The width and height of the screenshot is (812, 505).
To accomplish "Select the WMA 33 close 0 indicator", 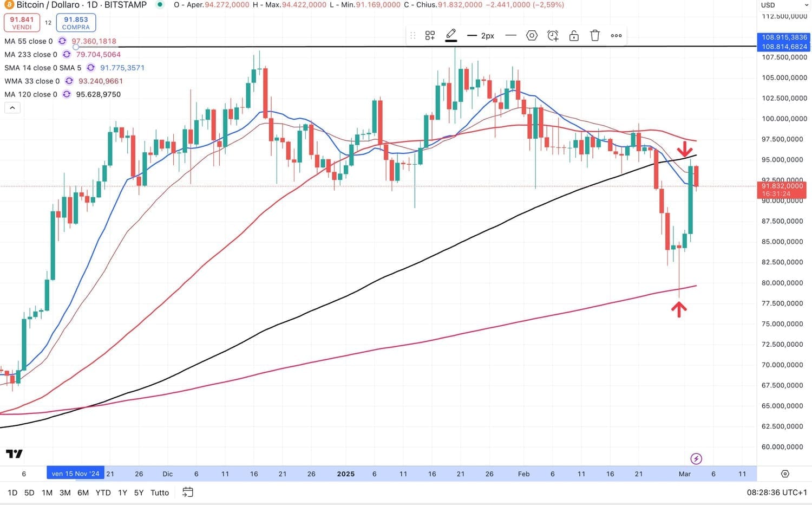I will tap(32, 81).
